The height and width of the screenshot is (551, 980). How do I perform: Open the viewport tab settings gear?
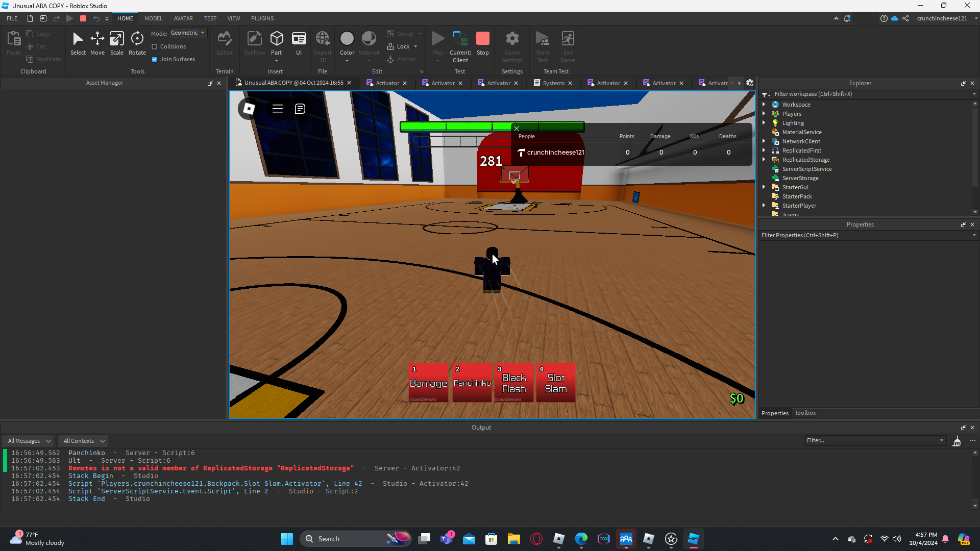coord(750,83)
